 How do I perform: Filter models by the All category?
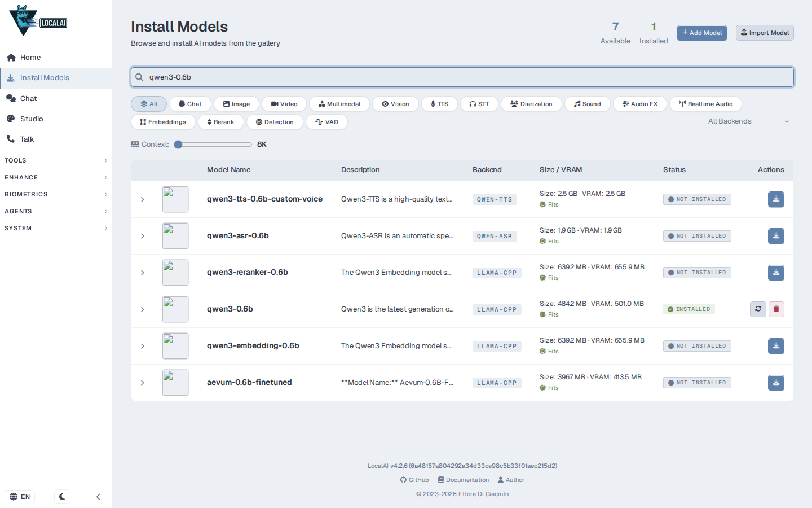click(149, 104)
